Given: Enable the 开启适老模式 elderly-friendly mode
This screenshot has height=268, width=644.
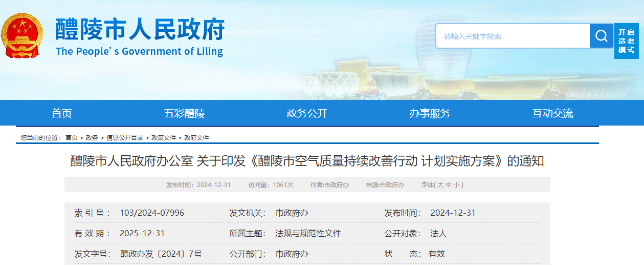Looking at the screenshot, I should (x=626, y=40).
